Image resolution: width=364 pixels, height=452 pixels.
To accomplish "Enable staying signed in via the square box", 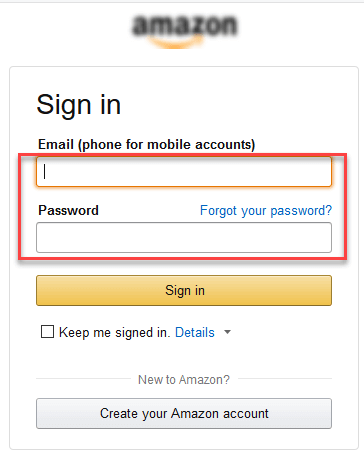I will (47, 332).
